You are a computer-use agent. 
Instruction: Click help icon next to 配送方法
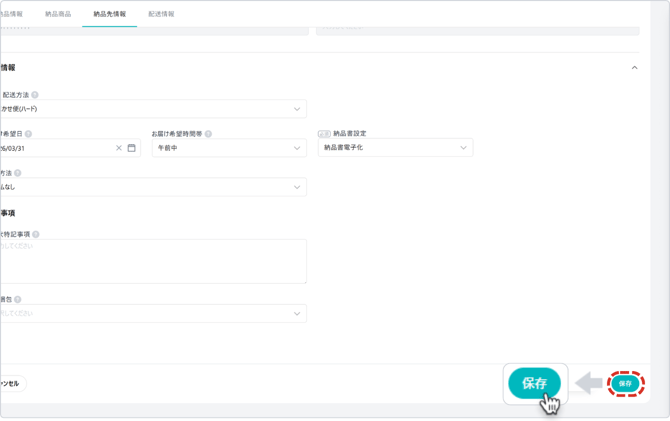click(x=35, y=95)
